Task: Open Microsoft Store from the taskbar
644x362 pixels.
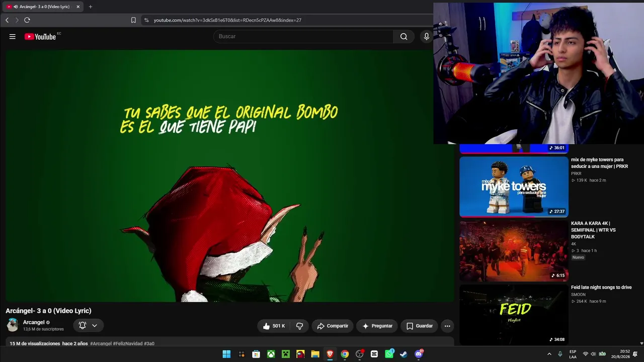Action: coord(256,354)
